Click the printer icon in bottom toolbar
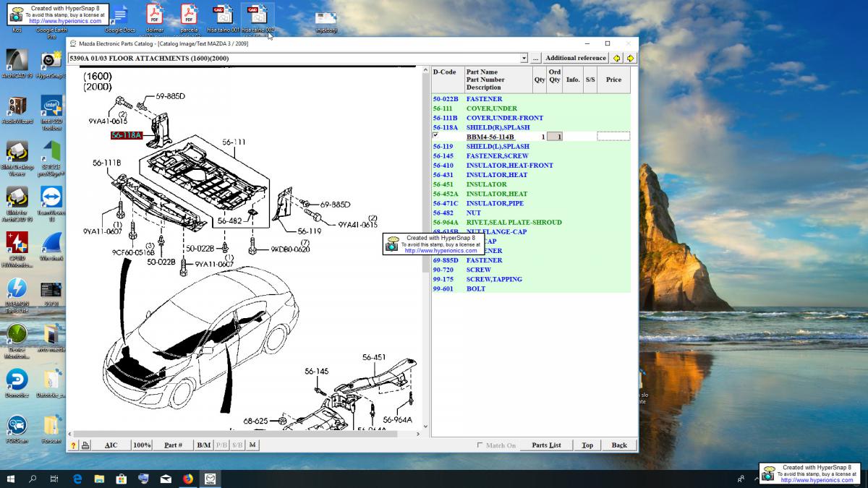The image size is (868, 488). (85, 445)
